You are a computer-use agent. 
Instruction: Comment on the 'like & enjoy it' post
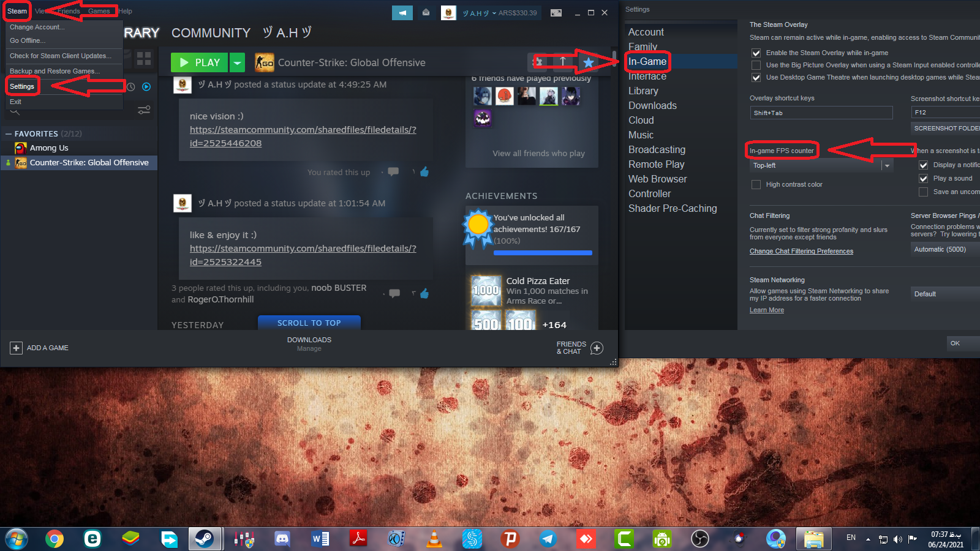[394, 294]
